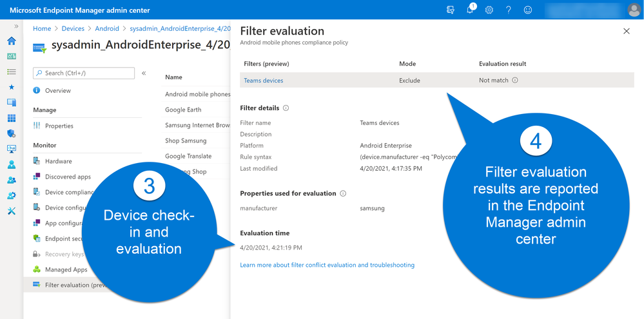The width and height of the screenshot is (644, 319).
Task: Click info icon beside Filter details
Action: tap(286, 108)
